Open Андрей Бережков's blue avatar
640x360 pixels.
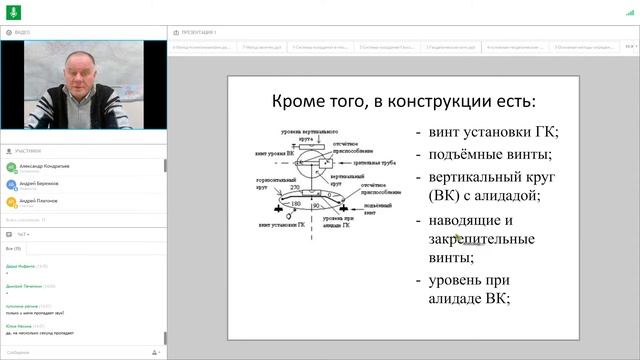point(11,185)
